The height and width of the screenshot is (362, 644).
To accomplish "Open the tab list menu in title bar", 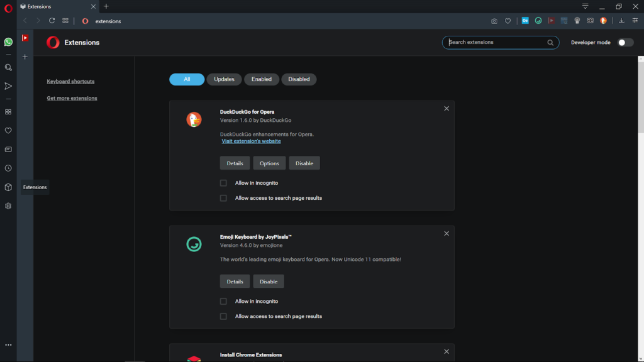I will pos(586,6).
